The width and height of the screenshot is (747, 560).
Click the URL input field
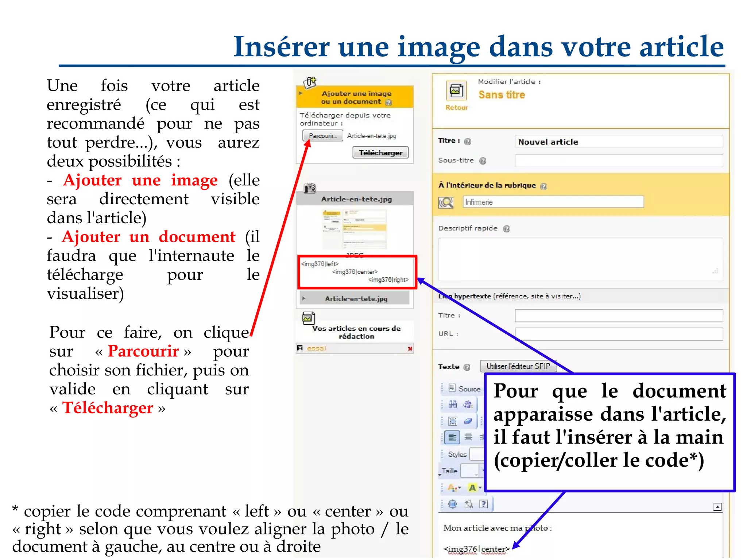click(x=619, y=334)
